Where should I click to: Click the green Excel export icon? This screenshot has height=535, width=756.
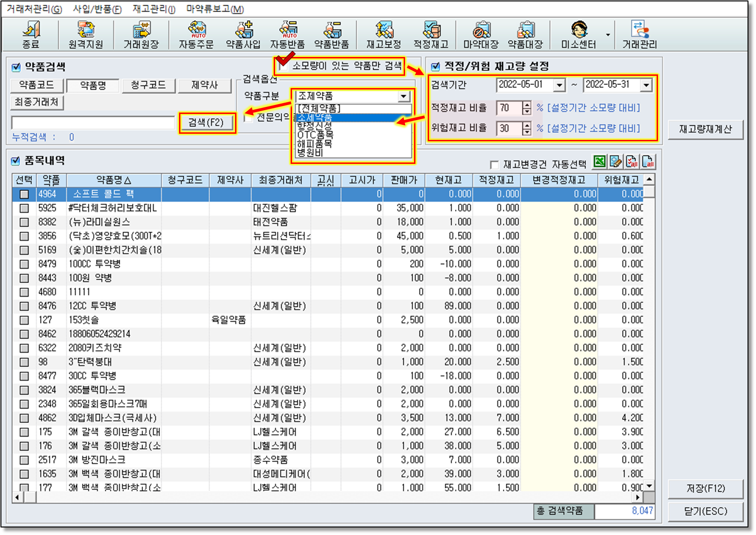pos(600,162)
